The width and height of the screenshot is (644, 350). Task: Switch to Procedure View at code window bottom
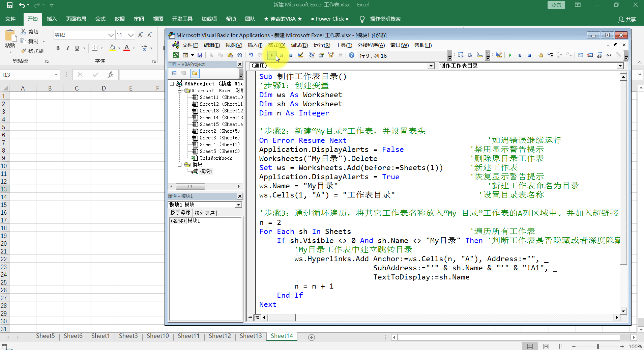pos(250,317)
